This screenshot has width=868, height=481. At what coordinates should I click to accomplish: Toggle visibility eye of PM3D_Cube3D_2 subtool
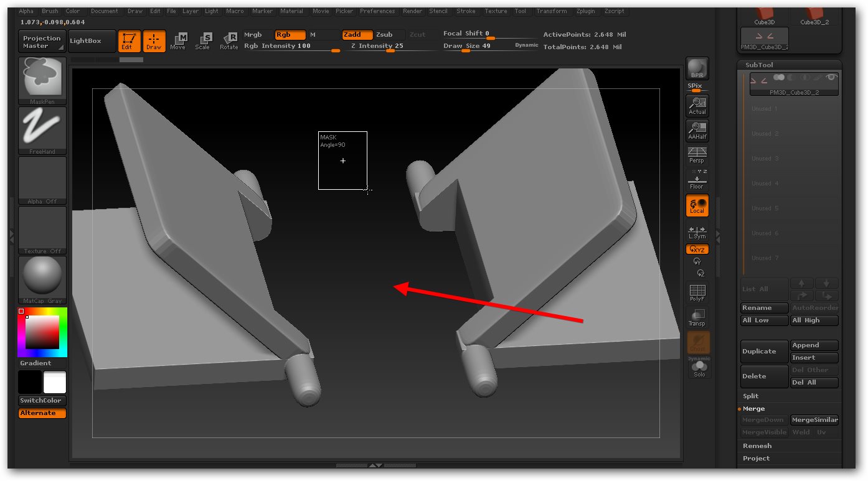coord(831,78)
